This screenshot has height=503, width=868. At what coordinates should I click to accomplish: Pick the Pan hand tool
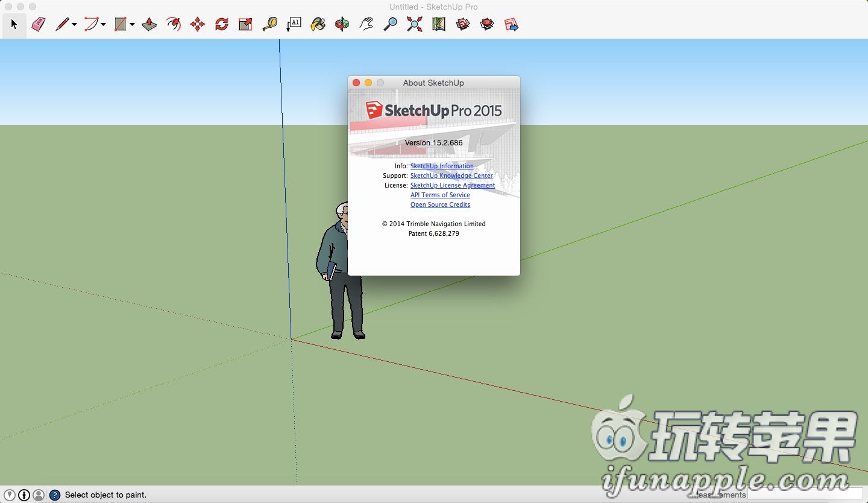pos(366,25)
